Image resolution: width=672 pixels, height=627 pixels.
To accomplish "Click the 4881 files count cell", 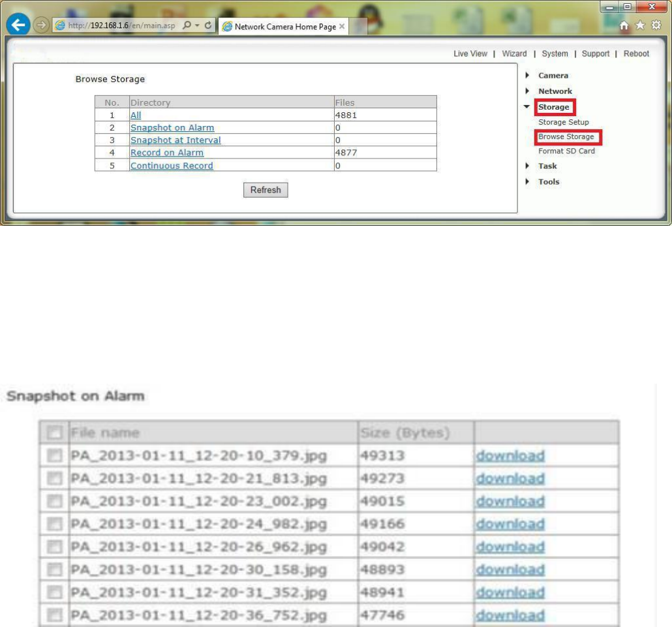I will (386, 115).
